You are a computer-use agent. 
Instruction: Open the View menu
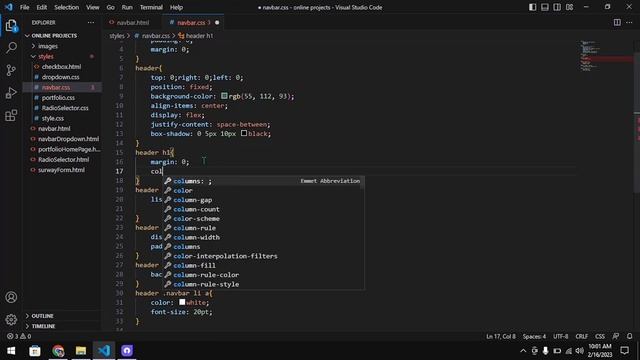[93, 7]
